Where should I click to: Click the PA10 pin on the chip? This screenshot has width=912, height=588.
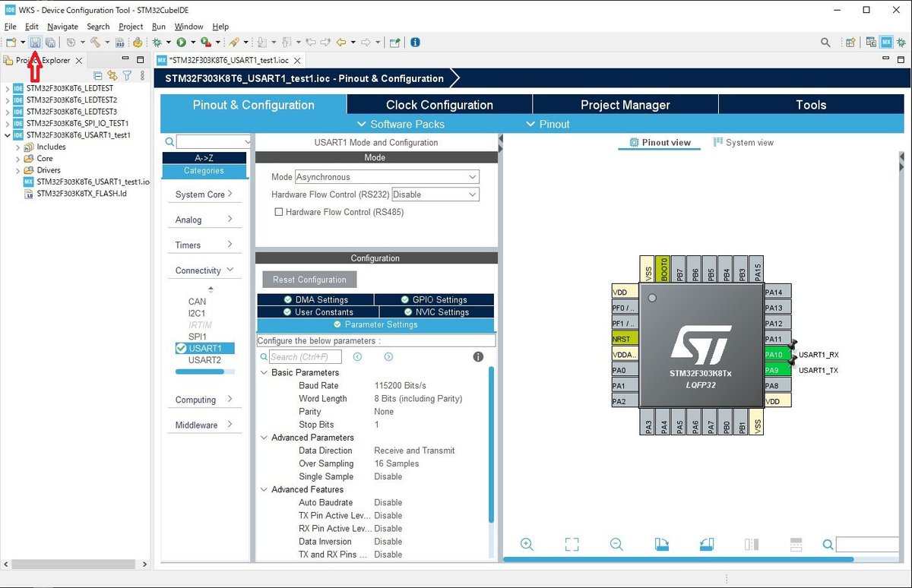coord(777,355)
